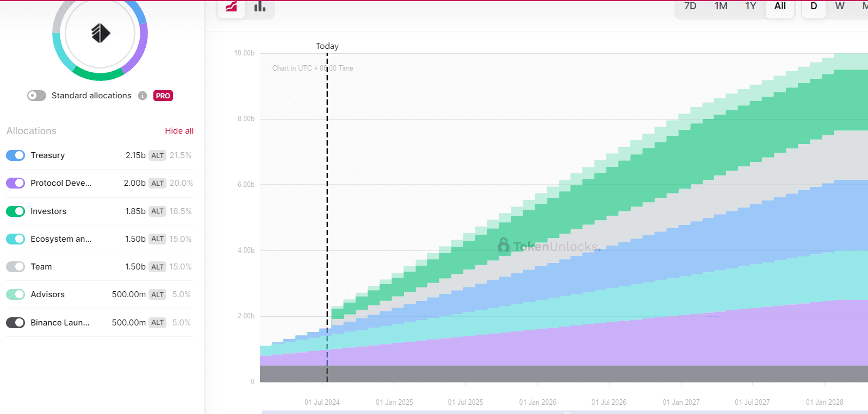Viewport: 868px width, 414px height.
Task: Select the All time range tab
Action: click(780, 7)
